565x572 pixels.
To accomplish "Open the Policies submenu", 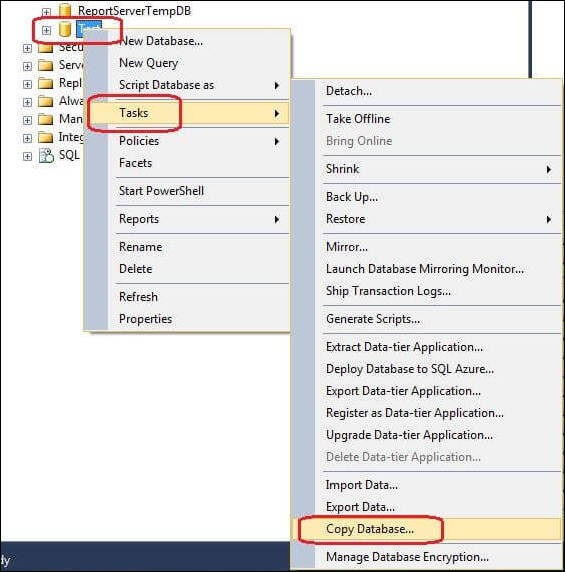I will point(187,141).
